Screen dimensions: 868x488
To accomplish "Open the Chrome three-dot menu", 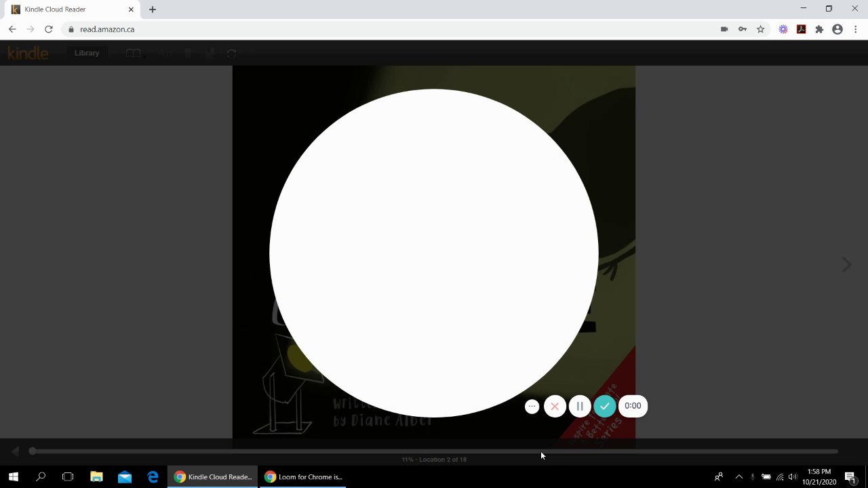I will pos(856,29).
